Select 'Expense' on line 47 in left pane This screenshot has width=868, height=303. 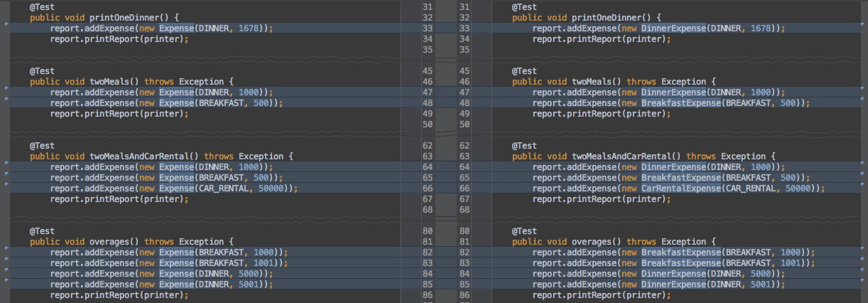pyautogui.click(x=176, y=92)
